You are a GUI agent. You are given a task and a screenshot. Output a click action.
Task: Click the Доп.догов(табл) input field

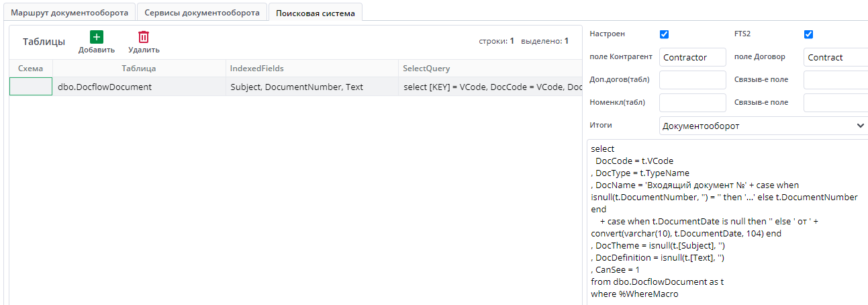[x=693, y=80]
